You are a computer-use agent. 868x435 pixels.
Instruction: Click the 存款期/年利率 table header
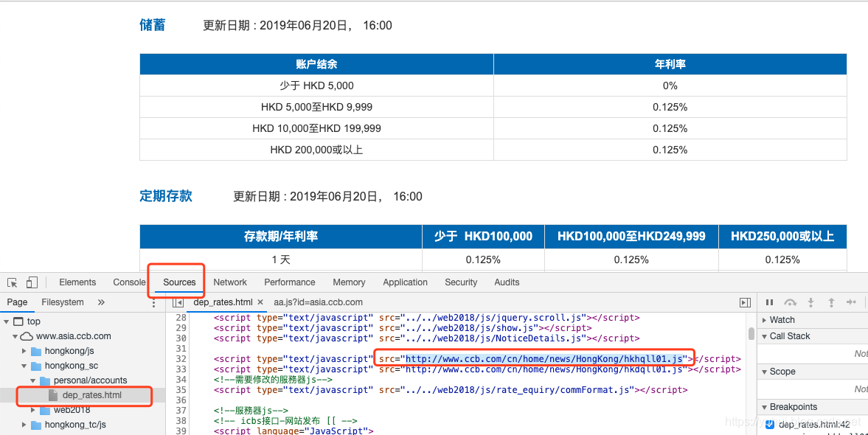(x=281, y=237)
